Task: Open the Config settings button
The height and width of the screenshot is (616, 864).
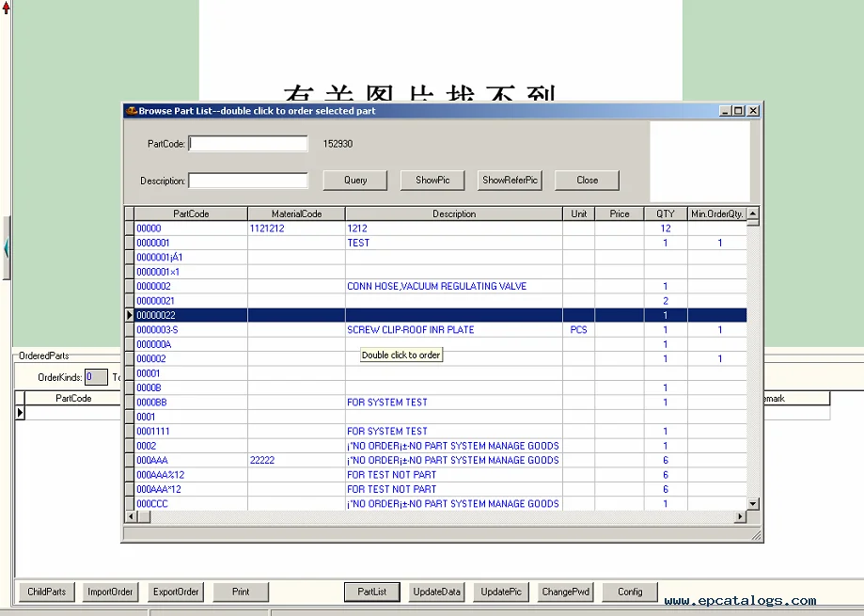Action: pyautogui.click(x=630, y=592)
